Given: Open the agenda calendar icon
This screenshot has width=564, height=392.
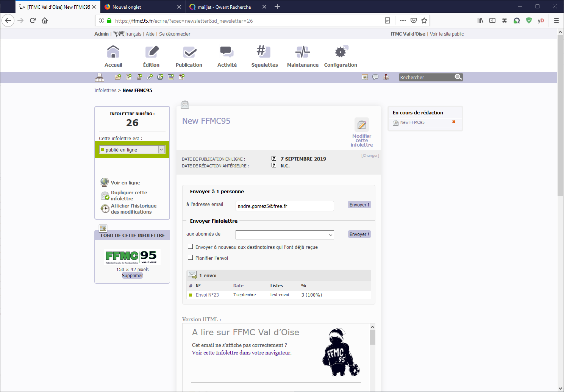Looking at the screenshot, I should click(x=365, y=77).
